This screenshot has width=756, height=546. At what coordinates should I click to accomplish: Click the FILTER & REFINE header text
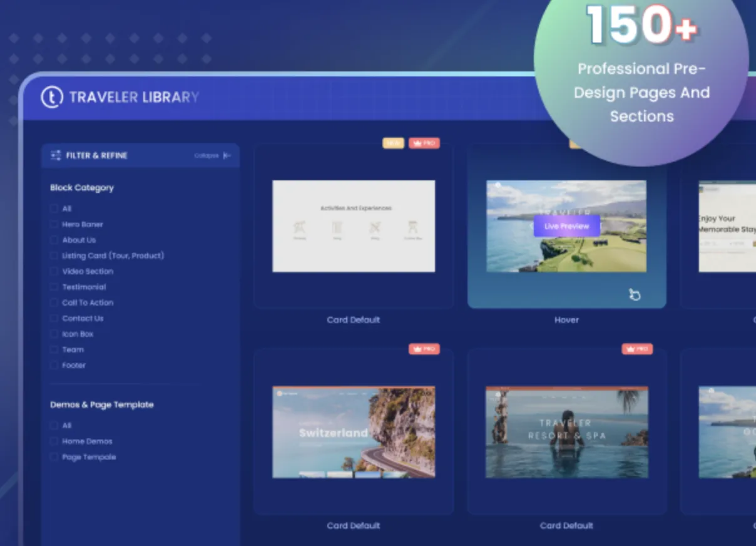click(97, 155)
